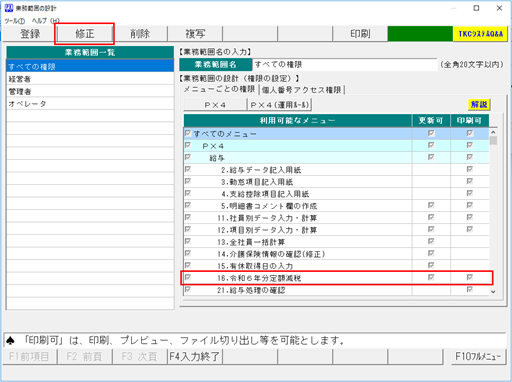Toggle 印刷可 checkbox for 4.支給控除項目記入用紙
The height and width of the screenshot is (382, 512).
coord(470,193)
